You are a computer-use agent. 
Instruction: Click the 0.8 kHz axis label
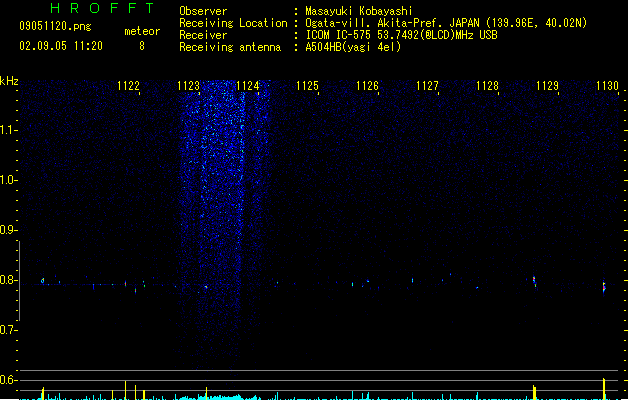[x=8, y=280]
